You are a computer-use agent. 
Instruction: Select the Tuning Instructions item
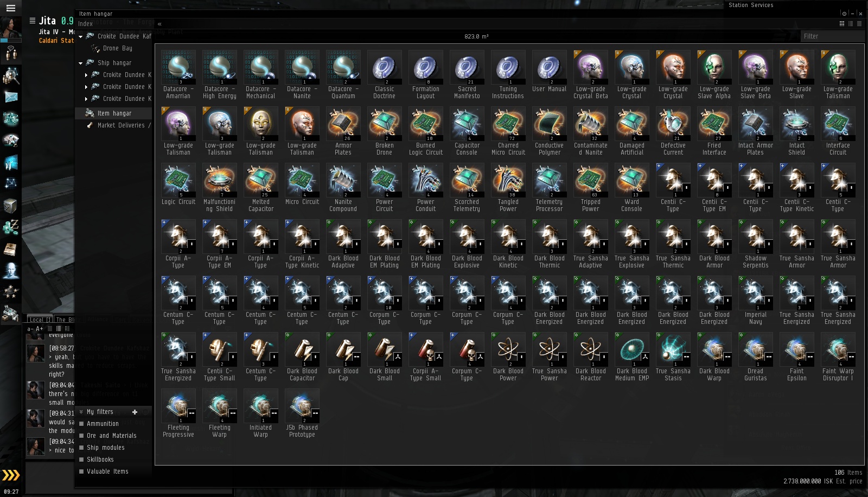pos(508,75)
